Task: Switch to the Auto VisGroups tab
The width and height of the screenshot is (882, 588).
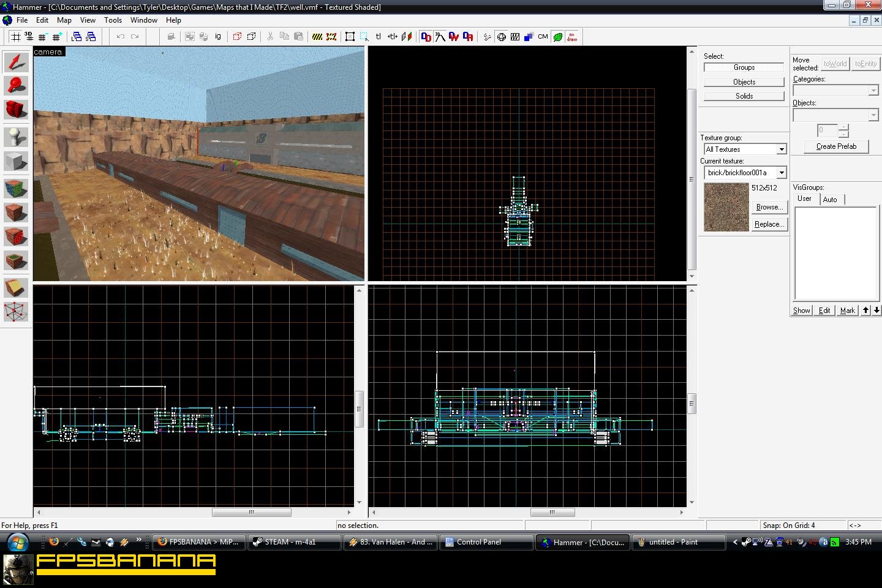Action: pyautogui.click(x=830, y=200)
